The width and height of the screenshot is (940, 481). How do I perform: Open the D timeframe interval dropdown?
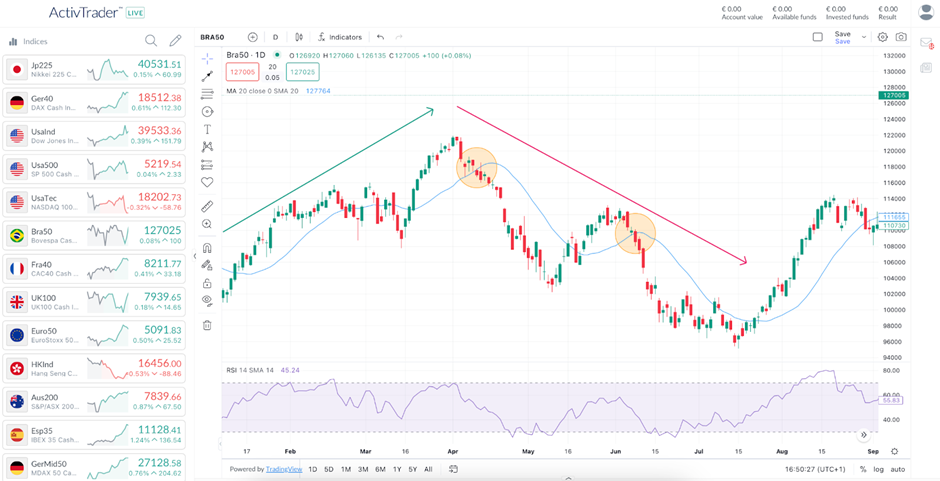276,37
